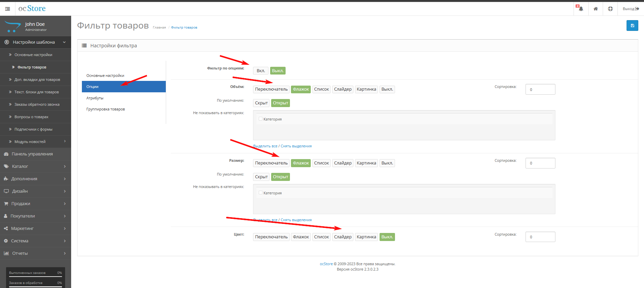Click the Главная breadcrumb link
This screenshot has width=644, height=288.
(x=159, y=28)
